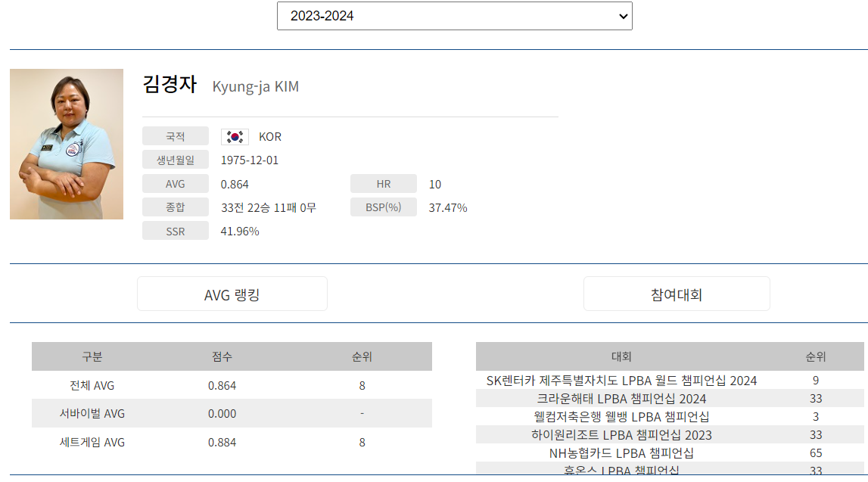Select SK렌터카 제주특별자치도 LPBA 월드 챔피언십 2024
868x482 pixels.
coord(623,381)
